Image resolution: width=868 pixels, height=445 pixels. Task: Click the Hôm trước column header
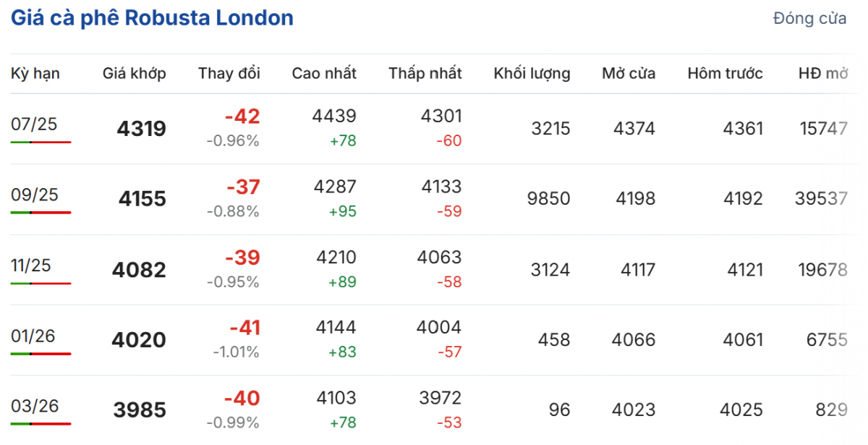tap(726, 73)
